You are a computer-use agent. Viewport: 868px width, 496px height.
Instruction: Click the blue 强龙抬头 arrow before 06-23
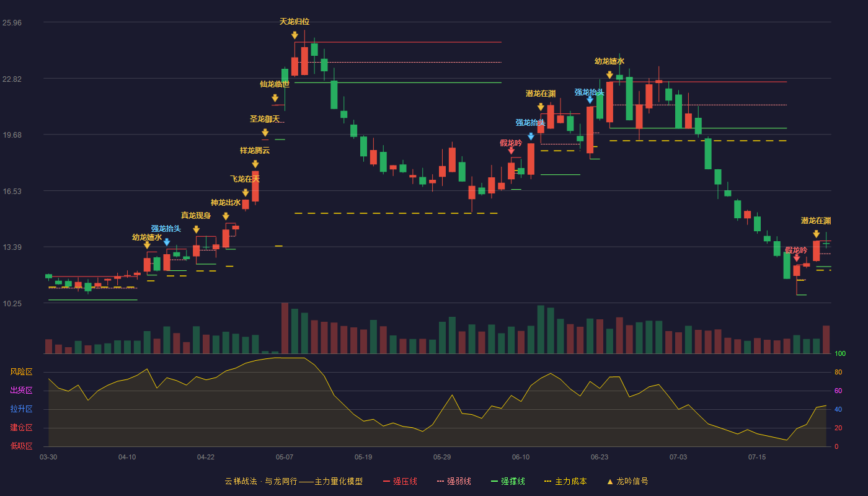[x=590, y=99]
